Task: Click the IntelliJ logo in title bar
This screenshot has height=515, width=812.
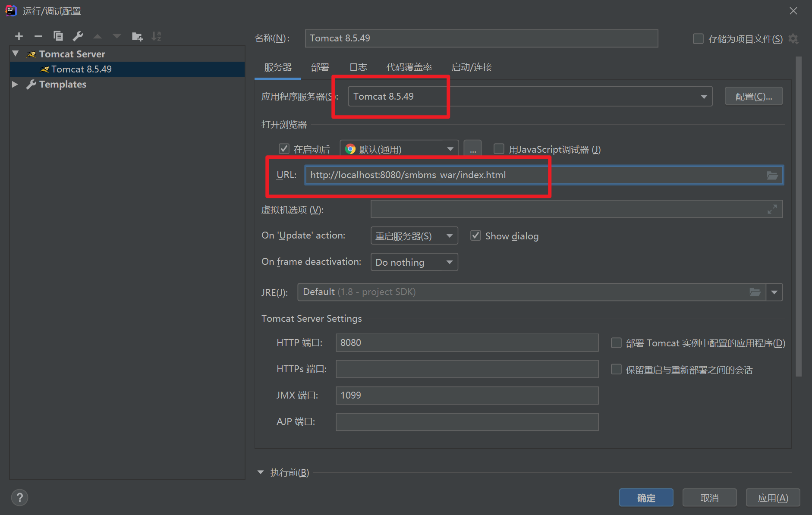Action: 11,10
